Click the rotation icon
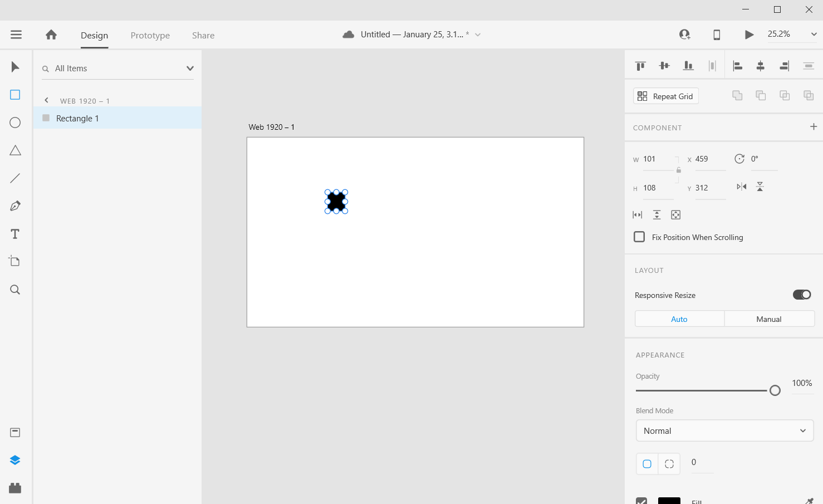823x504 pixels. [739, 159]
